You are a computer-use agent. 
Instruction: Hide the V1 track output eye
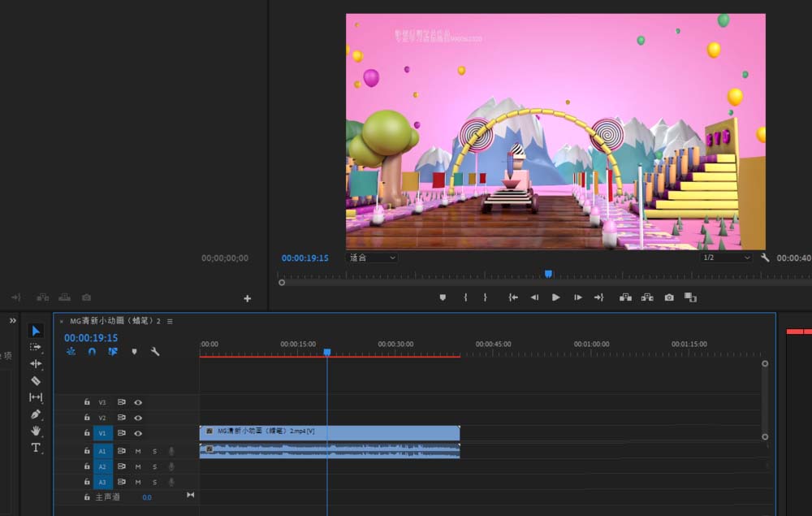(138, 433)
